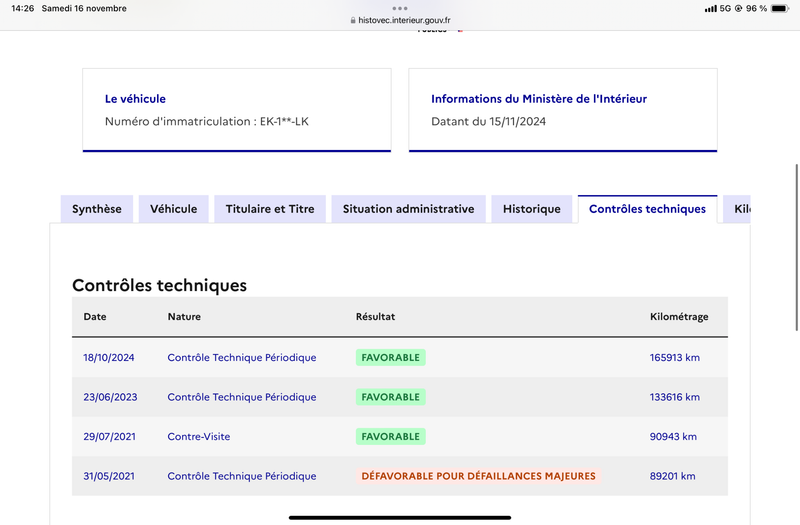Tap the three dots multitasking icon
This screenshot has height=525, width=800.
click(400, 8)
